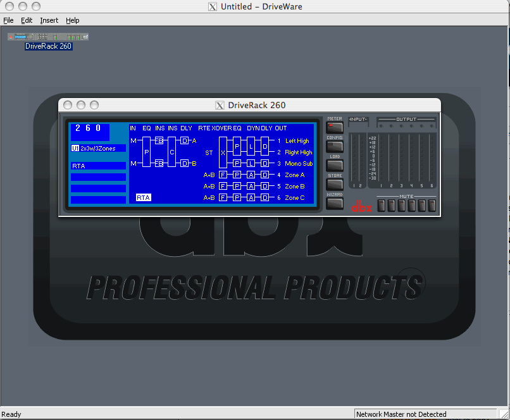Open the input EQ block P
The image size is (510, 420).
coord(147,152)
